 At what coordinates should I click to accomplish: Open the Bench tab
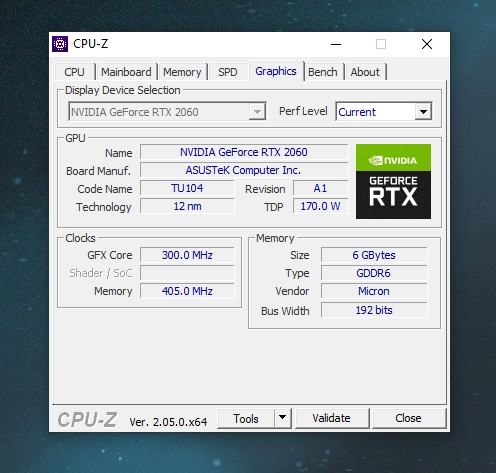coord(323,72)
